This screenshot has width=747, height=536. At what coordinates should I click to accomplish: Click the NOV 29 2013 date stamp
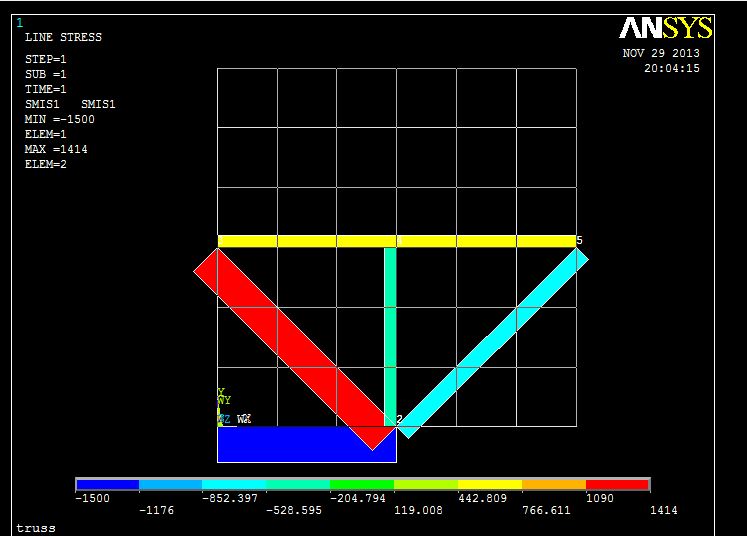point(661,54)
